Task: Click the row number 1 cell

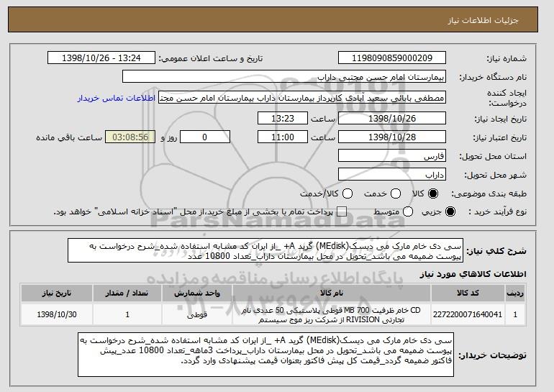Action: pyautogui.click(x=514, y=314)
